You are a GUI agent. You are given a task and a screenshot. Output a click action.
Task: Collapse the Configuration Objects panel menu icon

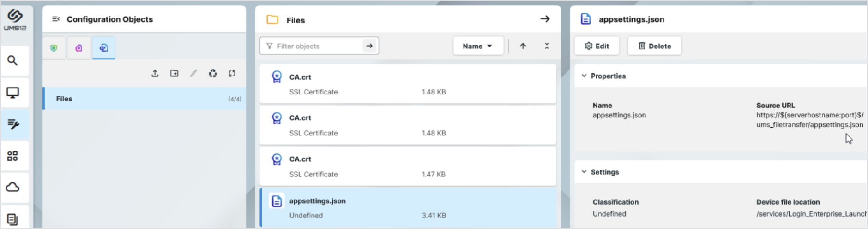click(56, 19)
